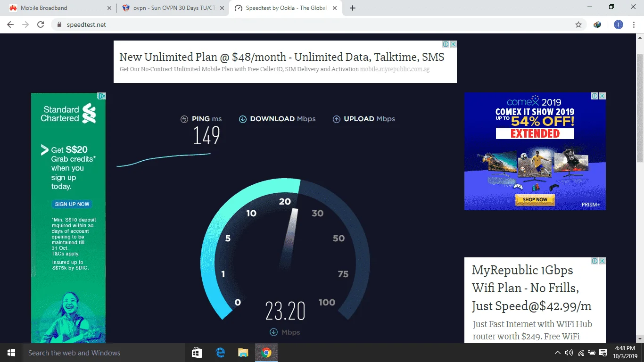Open Windows Store from the taskbar
This screenshot has height=362, width=644.
[x=197, y=353]
